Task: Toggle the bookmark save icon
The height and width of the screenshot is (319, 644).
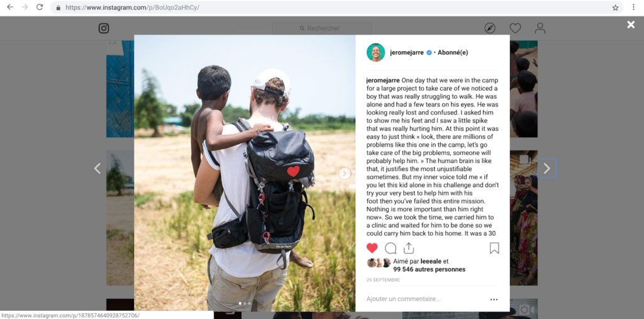Action: [x=494, y=248]
